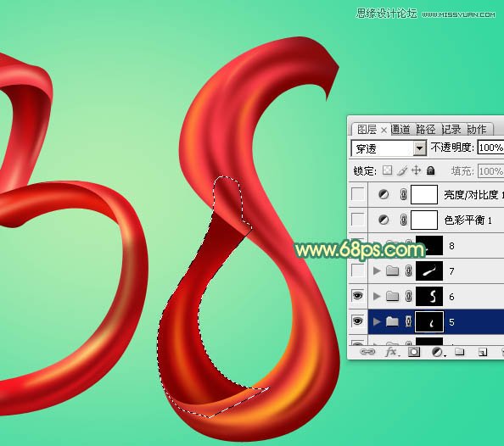Image resolution: width=504 pixels, height=446 pixels.
Task: Show the 亮度/对比度 1 layer visibility
Action: tap(358, 194)
